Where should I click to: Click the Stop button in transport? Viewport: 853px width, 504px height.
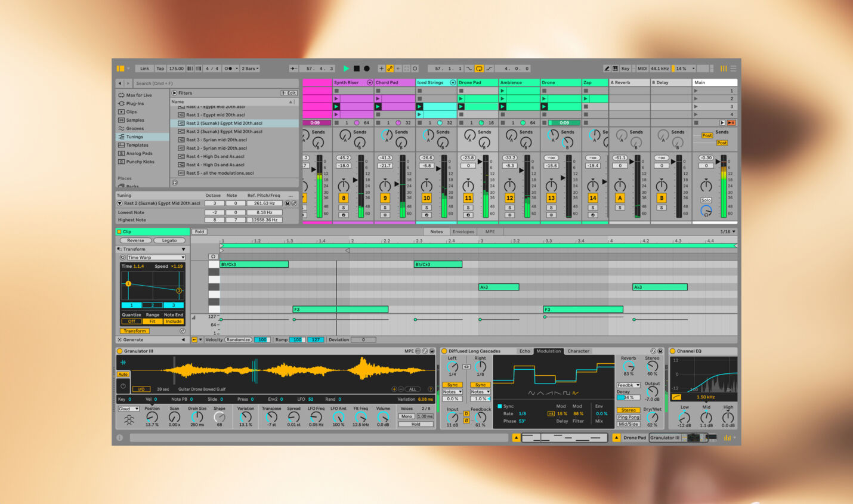click(357, 69)
